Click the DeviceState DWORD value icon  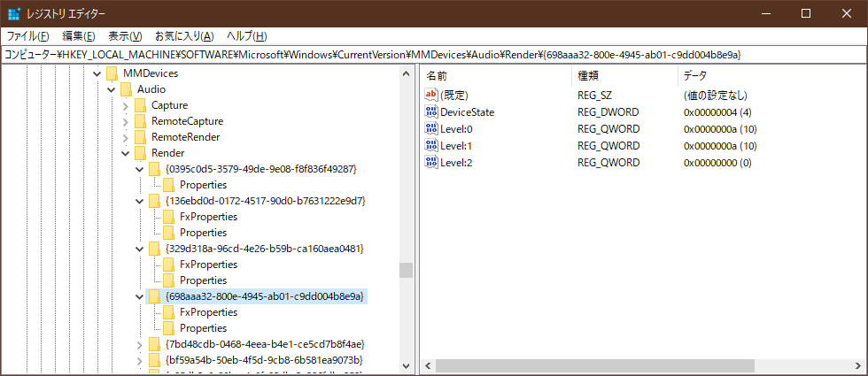coord(432,112)
